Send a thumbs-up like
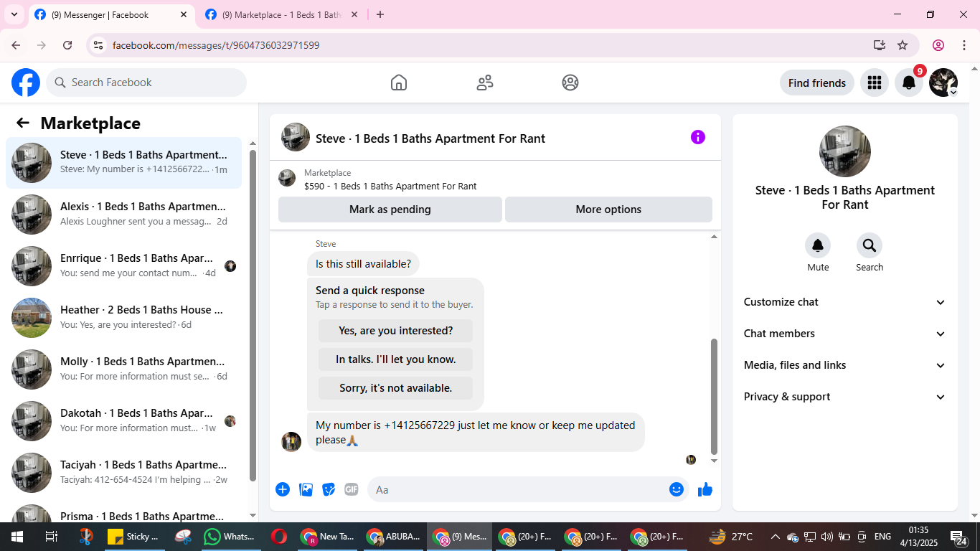The width and height of the screenshot is (980, 551). click(x=705, y=489)
